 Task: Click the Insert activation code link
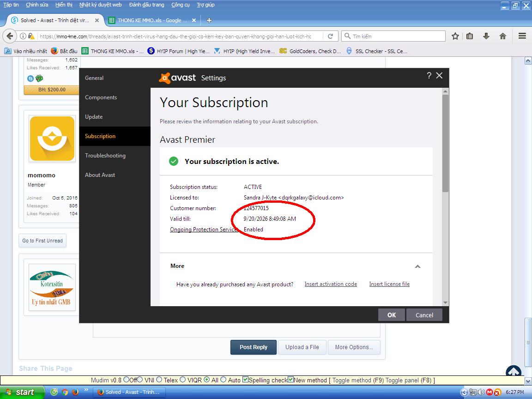point(331,284)
